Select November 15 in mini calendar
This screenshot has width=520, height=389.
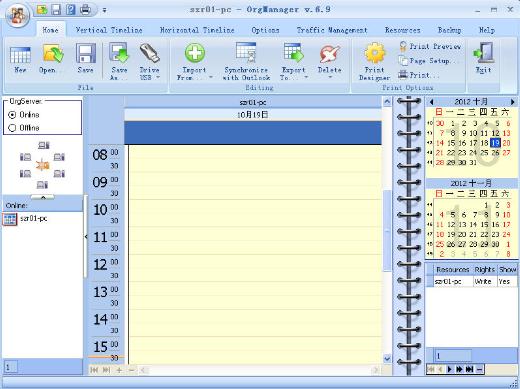pyautogui.click(x=484, y=224)
